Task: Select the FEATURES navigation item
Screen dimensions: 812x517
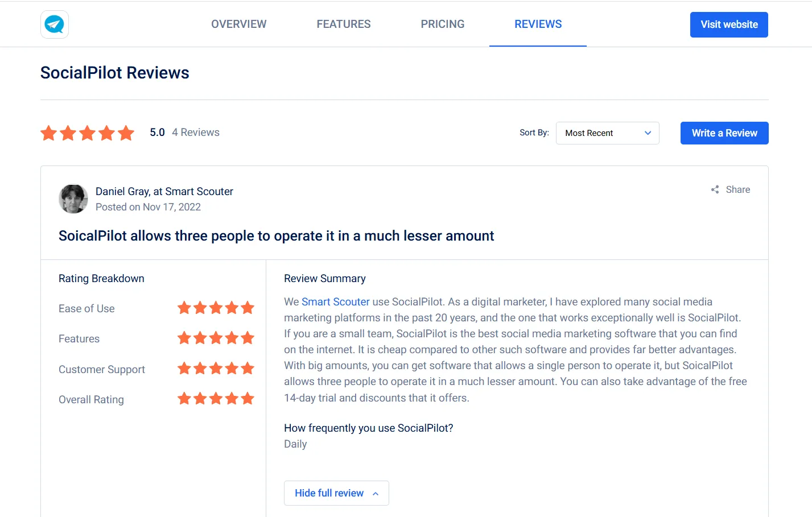Action: pos(344,24)
